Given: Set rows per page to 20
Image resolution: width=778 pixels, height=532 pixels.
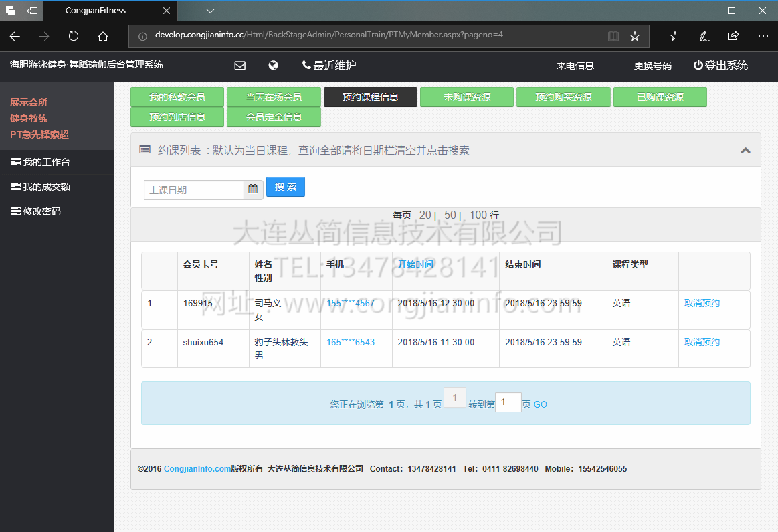Looking at the screenshot, I should click(x=425, y=215).
